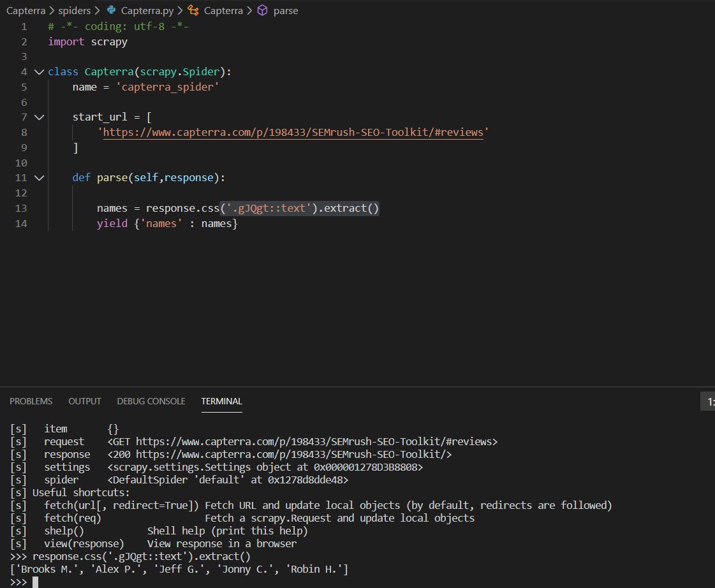This screenshot has height=588, width=715.
Task: Click the 'import' keyword on line 2
Action: [66, 41]
